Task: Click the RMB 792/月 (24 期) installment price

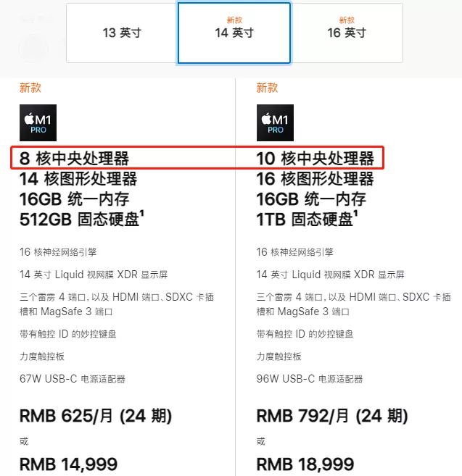Action: [332, 416]
